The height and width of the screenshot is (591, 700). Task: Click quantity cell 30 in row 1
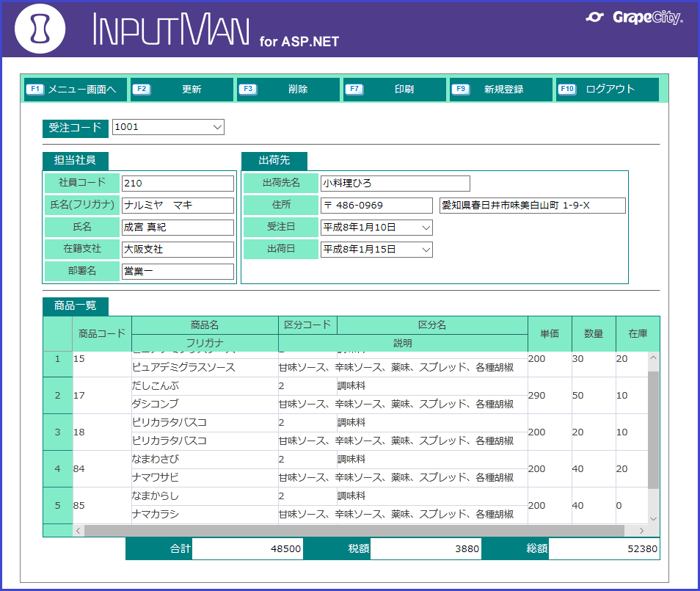pyautogui.click(x=594, y=363)
